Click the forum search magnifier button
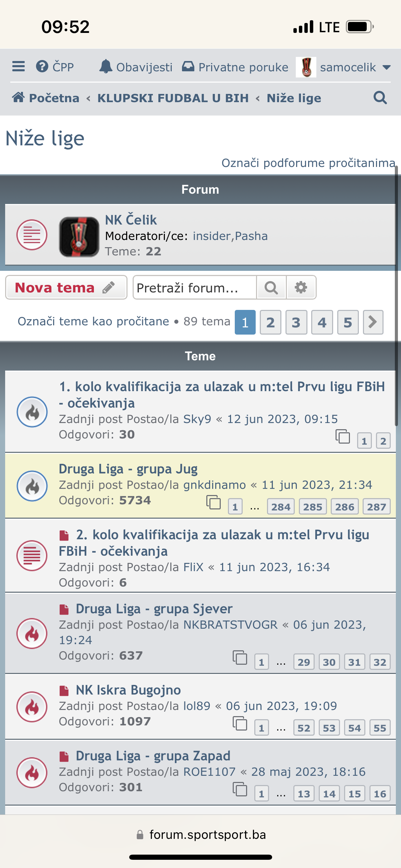Image resolution: width=401 pixels, height=868 pixels. pos(271,287)
